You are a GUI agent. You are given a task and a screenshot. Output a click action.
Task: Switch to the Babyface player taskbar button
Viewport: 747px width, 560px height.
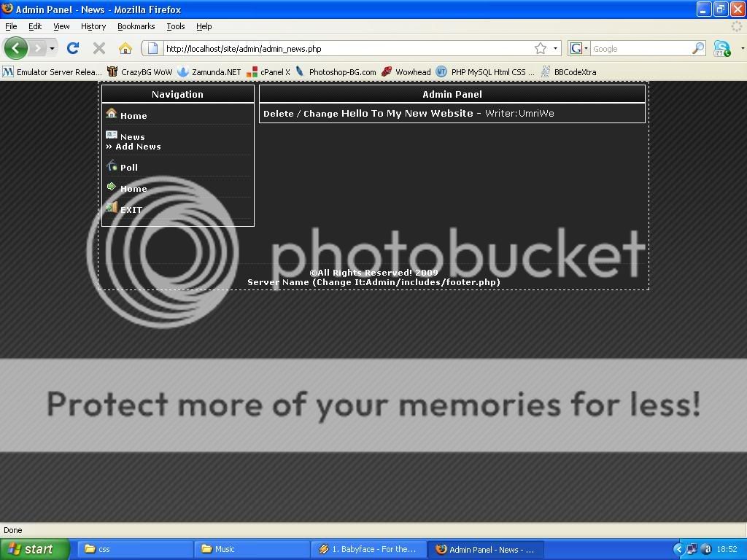[x=368, y=549]
